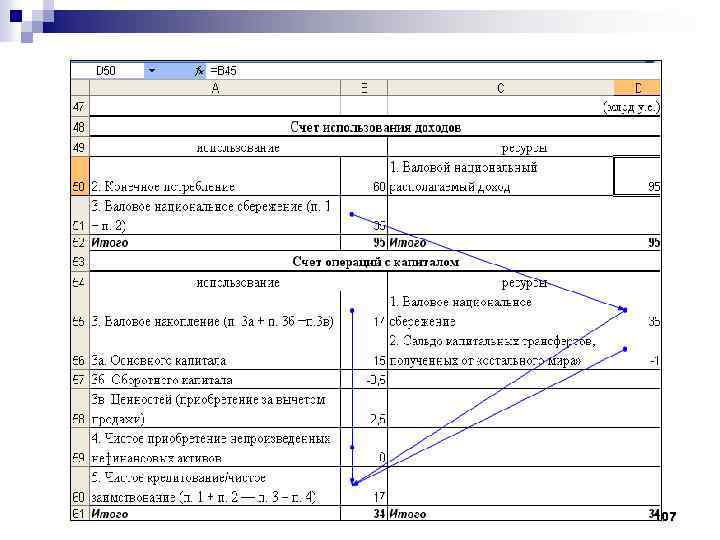The image size is (720, 540).
Task: Click the selected cell D50 with value 95
Action: (637, 176)
